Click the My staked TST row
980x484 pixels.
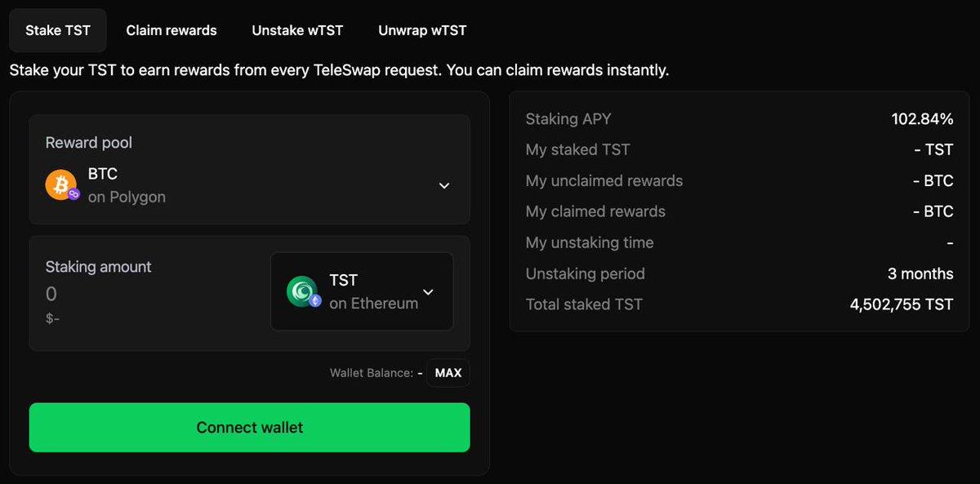tap(740, 150)
